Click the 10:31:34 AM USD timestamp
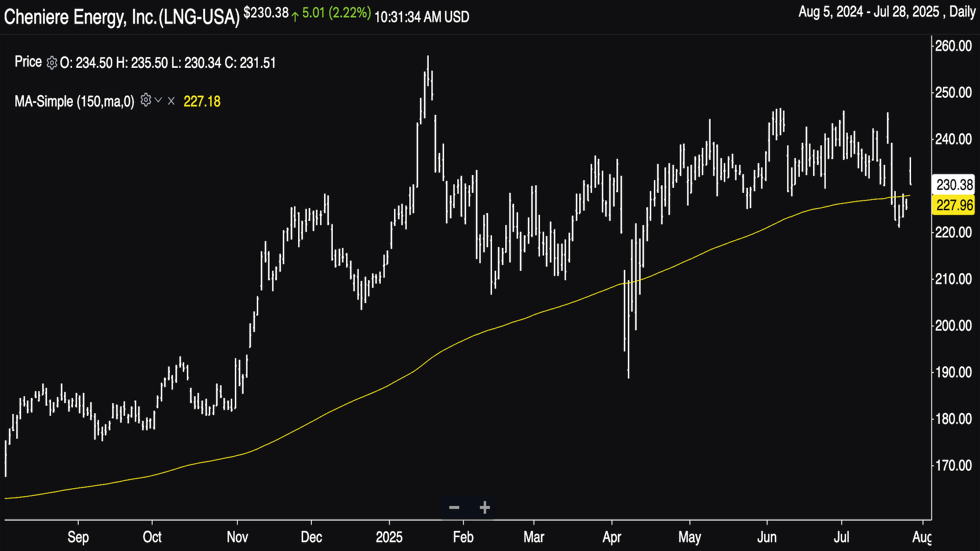The width and height of the screenshot is (980, 551). [422, 17]
